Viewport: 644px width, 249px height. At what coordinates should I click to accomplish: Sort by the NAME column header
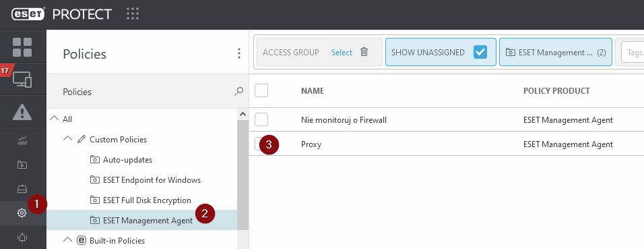pyautogui.click(x=313, y=90)
